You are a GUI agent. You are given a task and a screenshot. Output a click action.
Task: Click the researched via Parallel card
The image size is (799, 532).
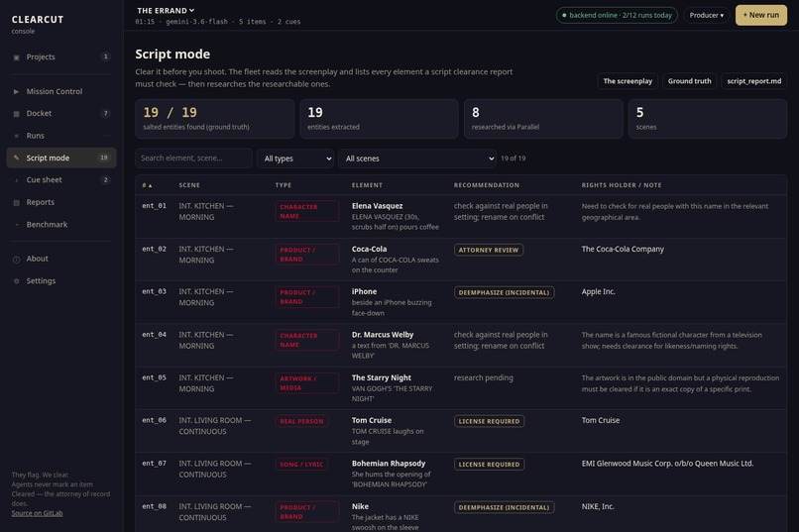click(543, 119)
